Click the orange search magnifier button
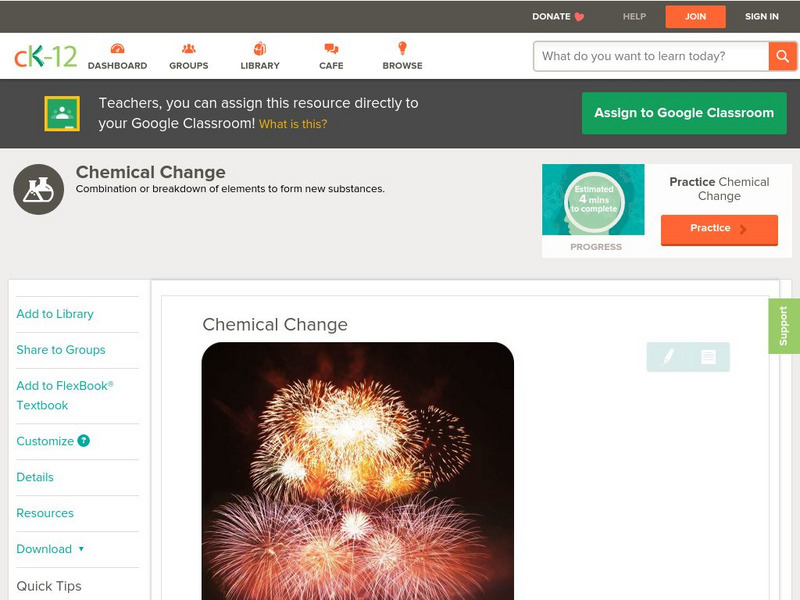The height and width of the screenshot is (600, 800). [782, 56]
